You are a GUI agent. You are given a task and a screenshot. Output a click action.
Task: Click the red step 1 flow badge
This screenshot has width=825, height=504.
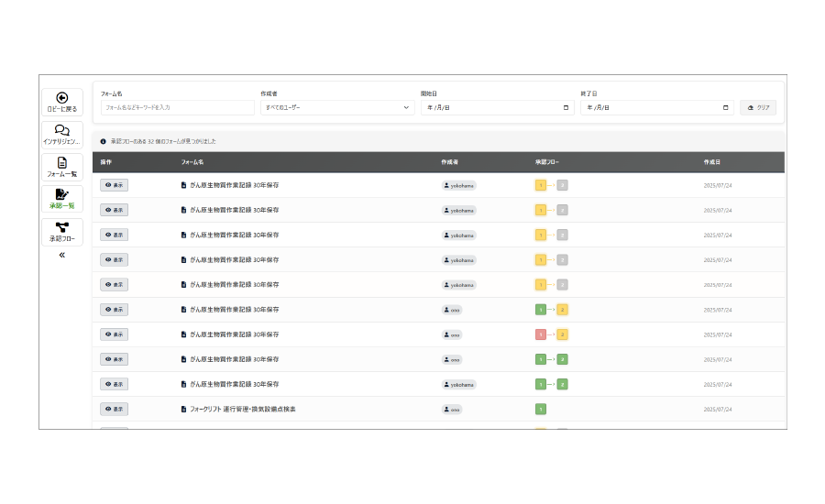tap(541, 334)
